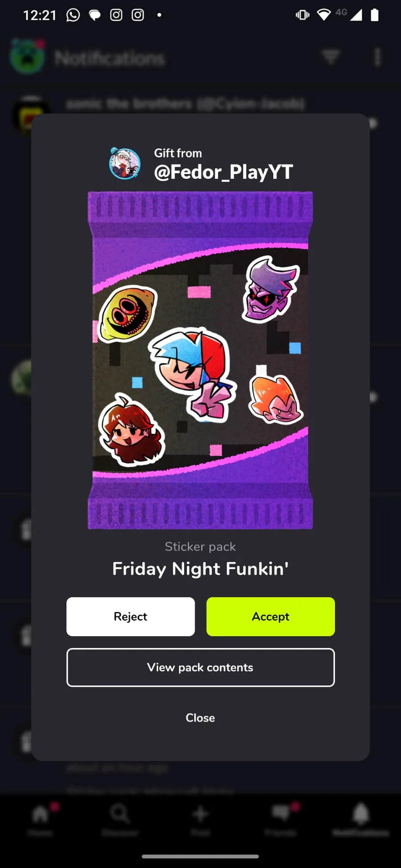
Task: Reject the gifted sticker pack
Action: (131, 617)
